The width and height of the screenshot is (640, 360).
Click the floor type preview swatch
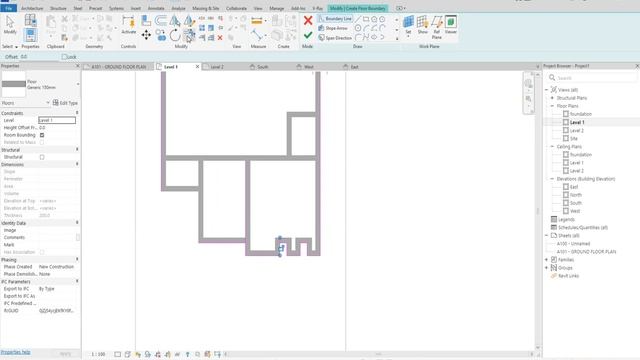click(13, 84)
